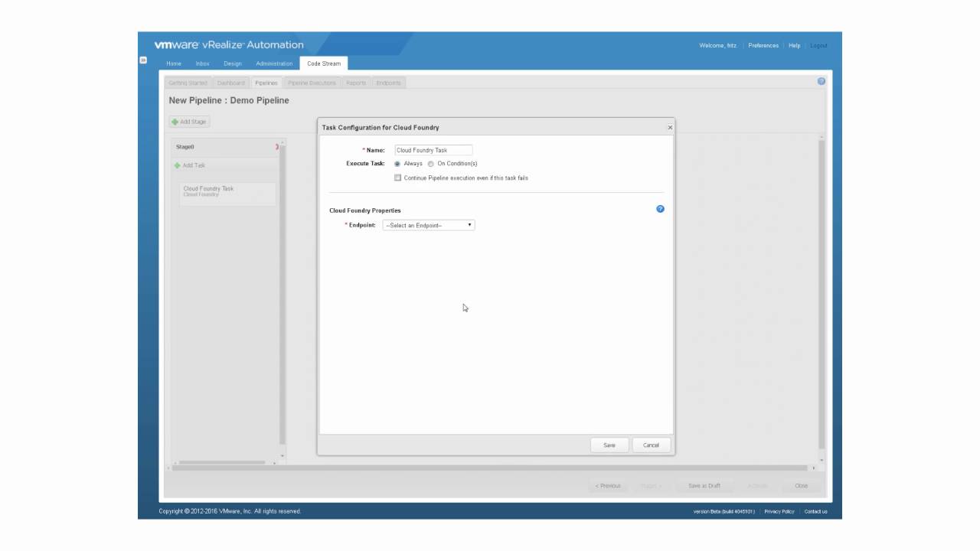Image resolution: width=980 pixels, height=551 pixels.
Task: Expand the side panel with the double-arrow icon
Action: pos(143,60)
